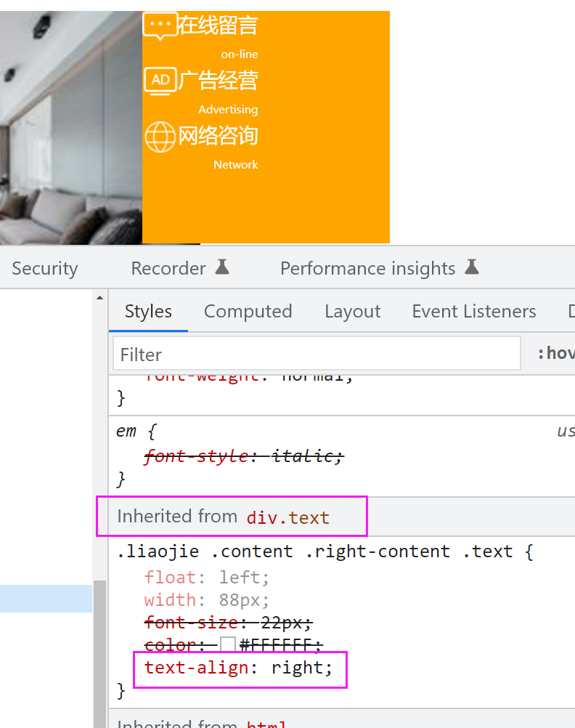Open the Performance insights tab
The width and height of the screenshot is (575, 728).
[x=367, y=268]
